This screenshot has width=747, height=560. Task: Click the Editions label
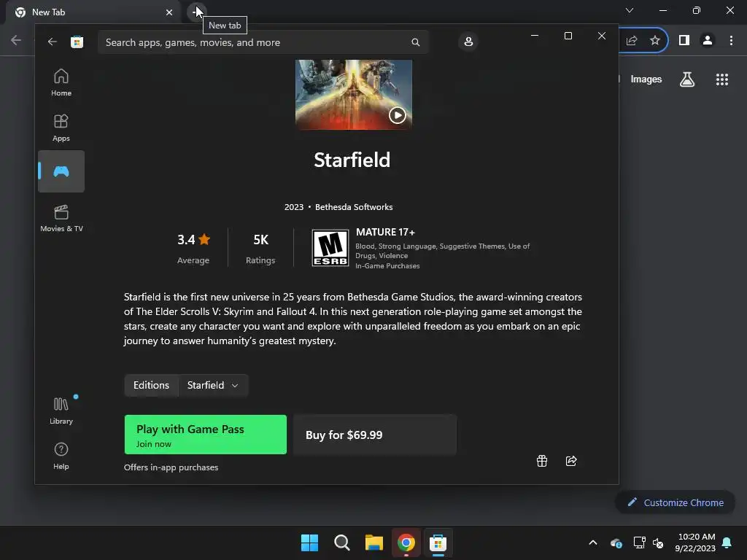[x=151, y=385]
